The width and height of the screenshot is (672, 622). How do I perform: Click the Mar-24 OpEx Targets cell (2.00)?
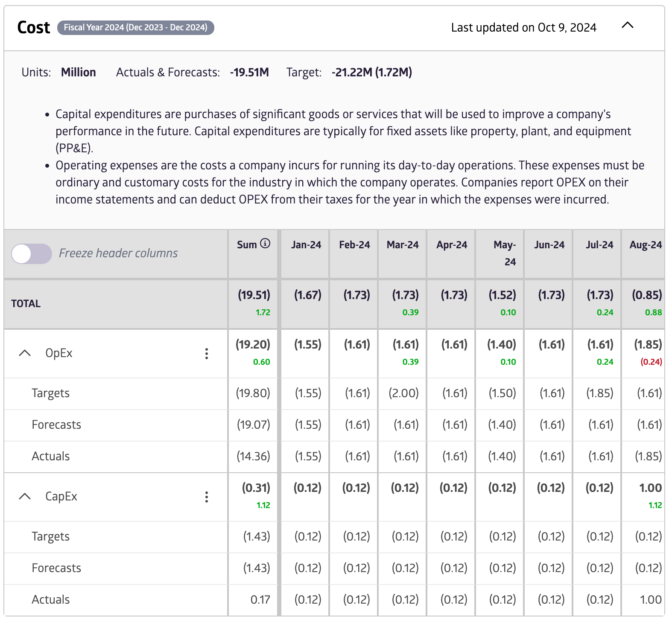pos(403,393)
